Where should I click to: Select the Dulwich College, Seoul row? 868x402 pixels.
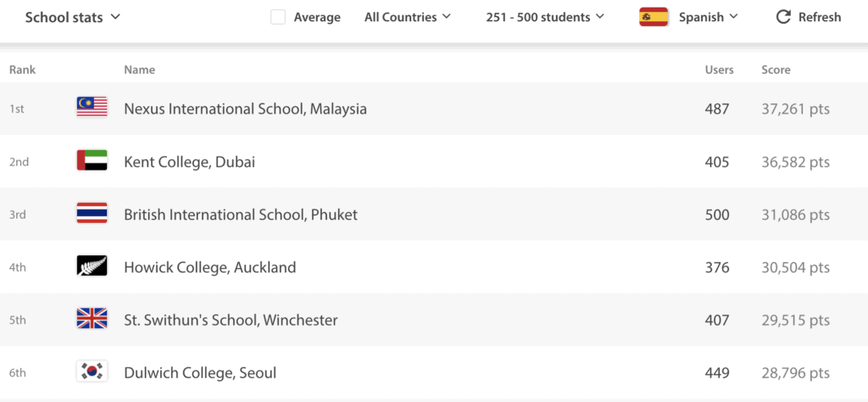pos(434,372)
